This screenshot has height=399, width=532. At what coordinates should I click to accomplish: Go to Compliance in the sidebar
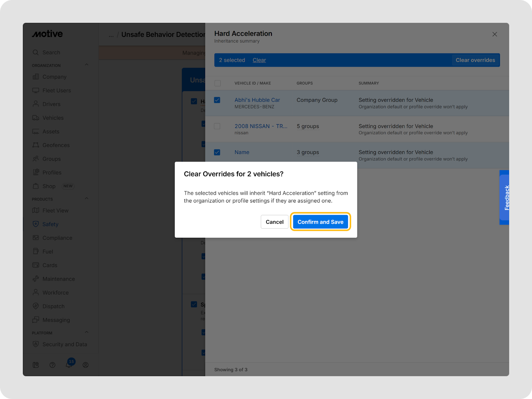pyautogui.click(x=57, y=238)
